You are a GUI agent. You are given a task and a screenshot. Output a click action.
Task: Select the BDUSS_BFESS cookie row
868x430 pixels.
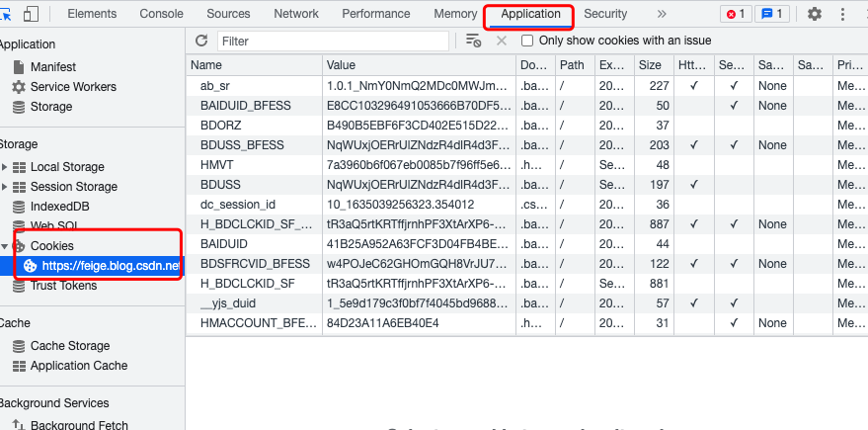[527, 145]
